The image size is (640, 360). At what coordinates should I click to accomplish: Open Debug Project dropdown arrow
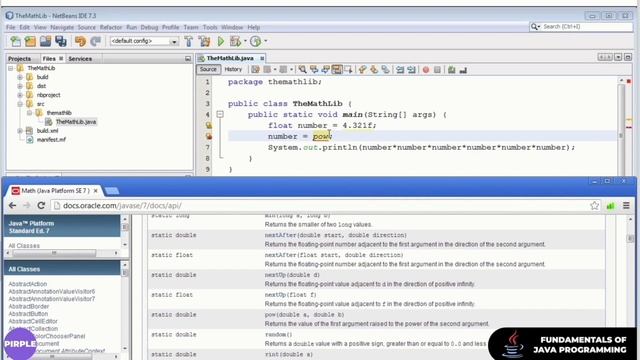tap(245, 41)
